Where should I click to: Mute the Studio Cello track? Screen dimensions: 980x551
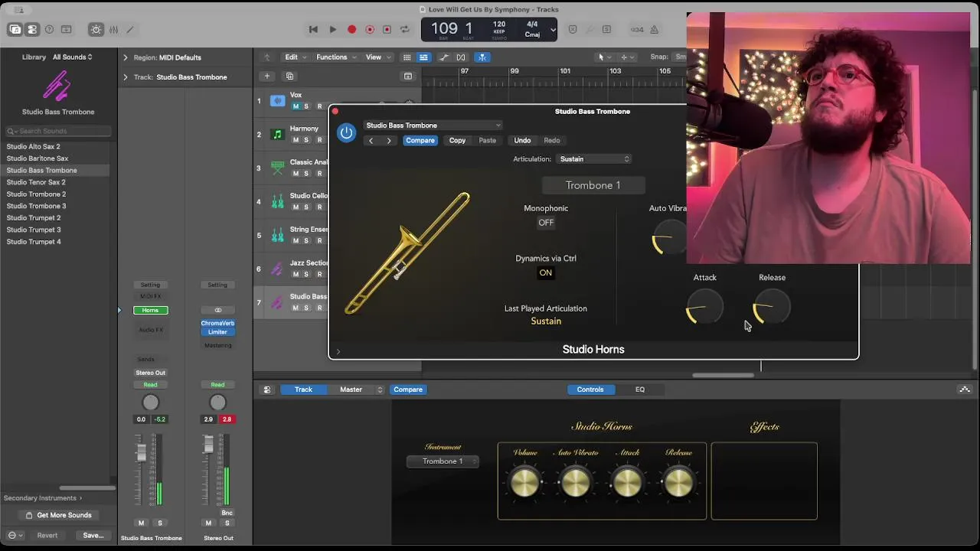pyautogui.click(x=296, y=207)
